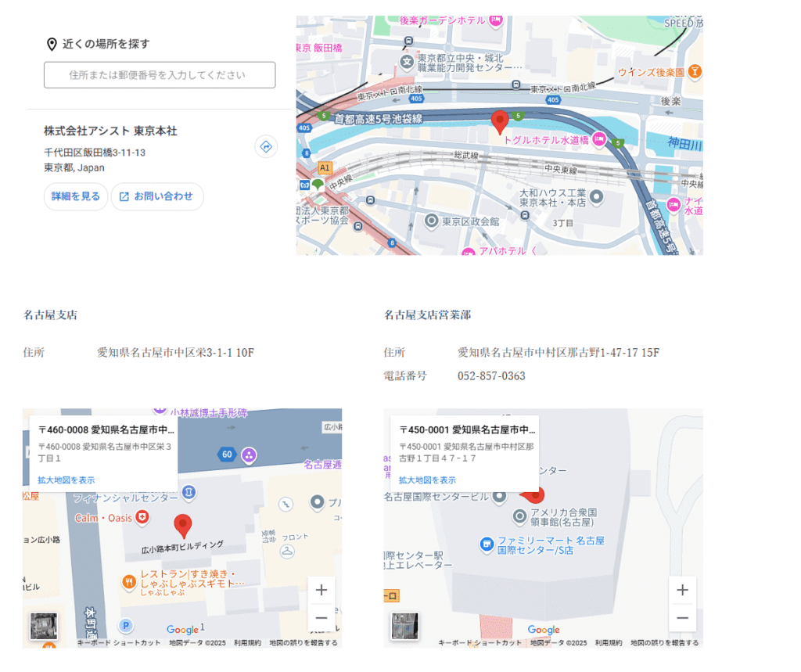Image resolution: width=801 pixels, height=672 pixels.
Task: Zoom out on the 栄 Nagoya map
Action: [321, 618]
